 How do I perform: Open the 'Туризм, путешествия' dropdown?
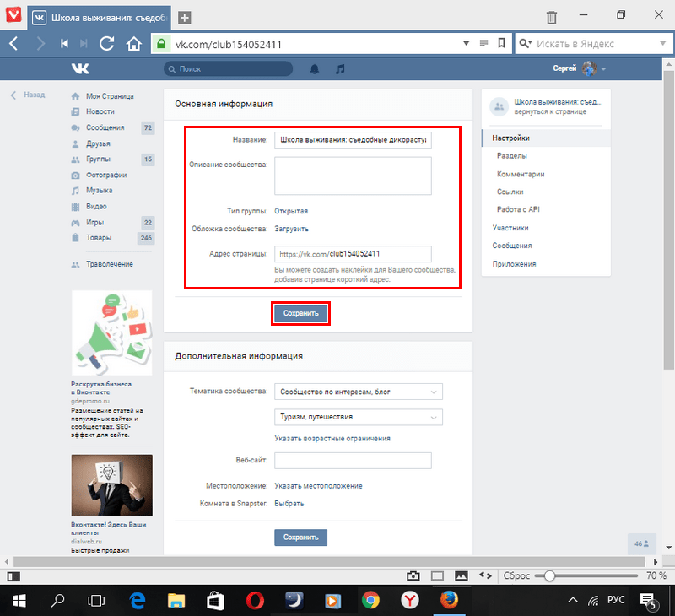point(359,417)
